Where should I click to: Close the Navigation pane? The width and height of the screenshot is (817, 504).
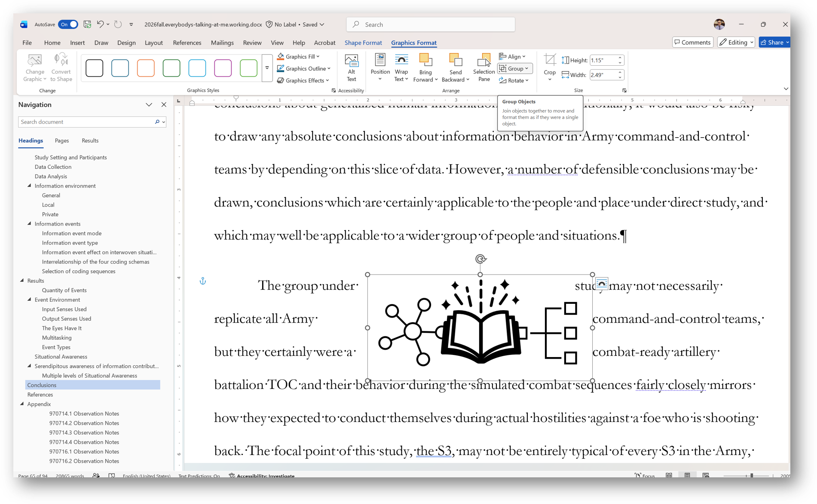[164, 105]
